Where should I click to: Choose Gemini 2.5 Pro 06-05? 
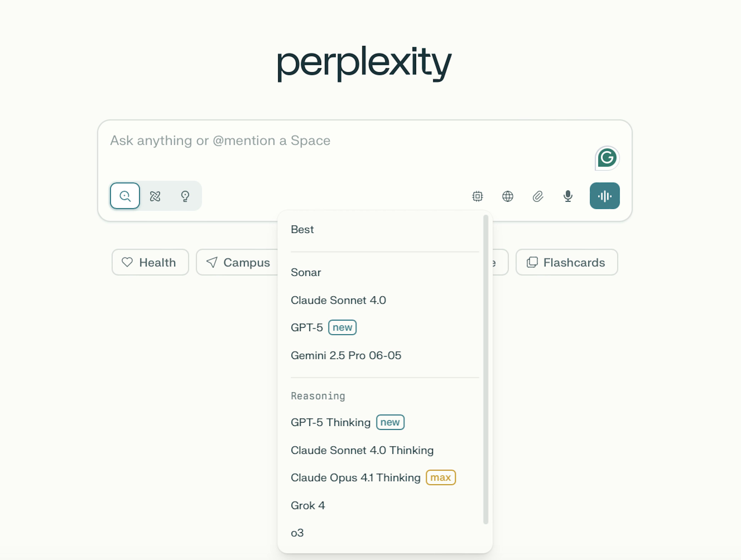[x=346, y=355]
